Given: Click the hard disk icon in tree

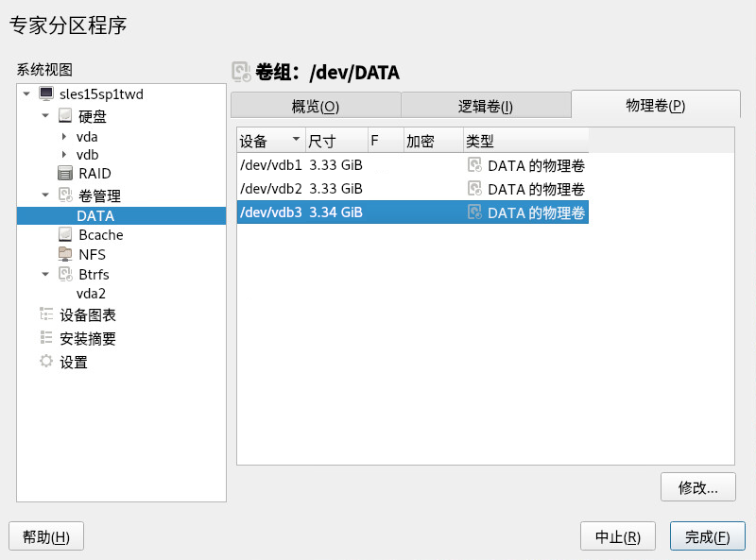Looking at the screenshot, I should coord(65,116).
